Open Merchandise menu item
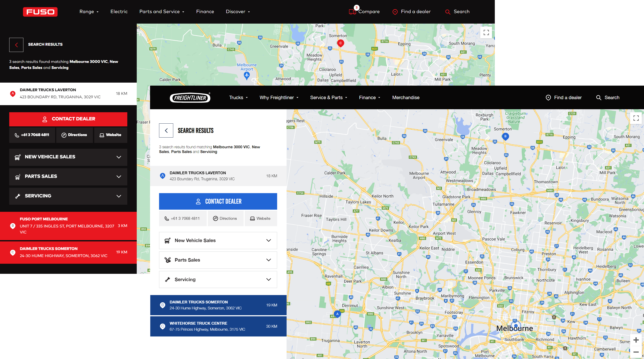The image size is (644, 359). (x=406, y=97)
